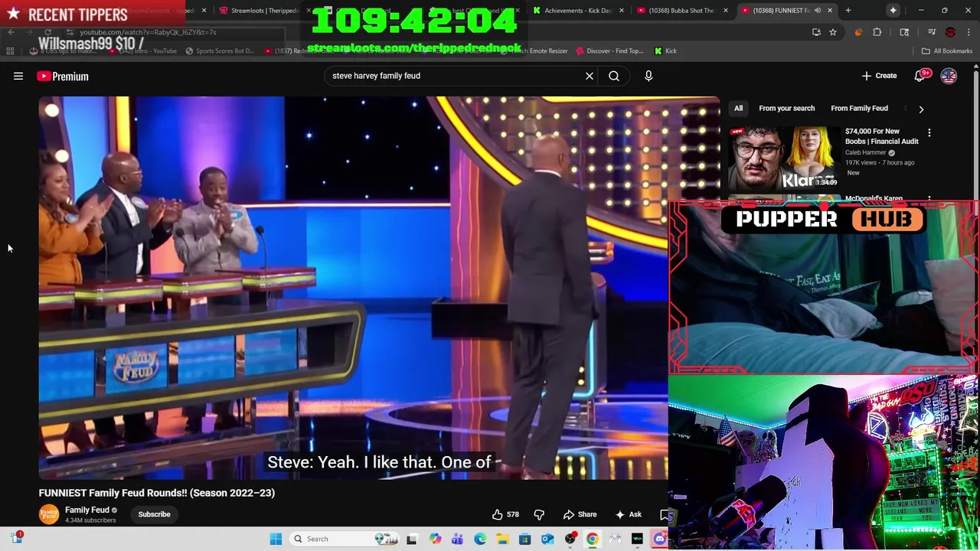Image resolution: width=980 pixels, height=551 pixels.
Task: Bookmark this page with the star icon
Action: click(x=833, y=32)
